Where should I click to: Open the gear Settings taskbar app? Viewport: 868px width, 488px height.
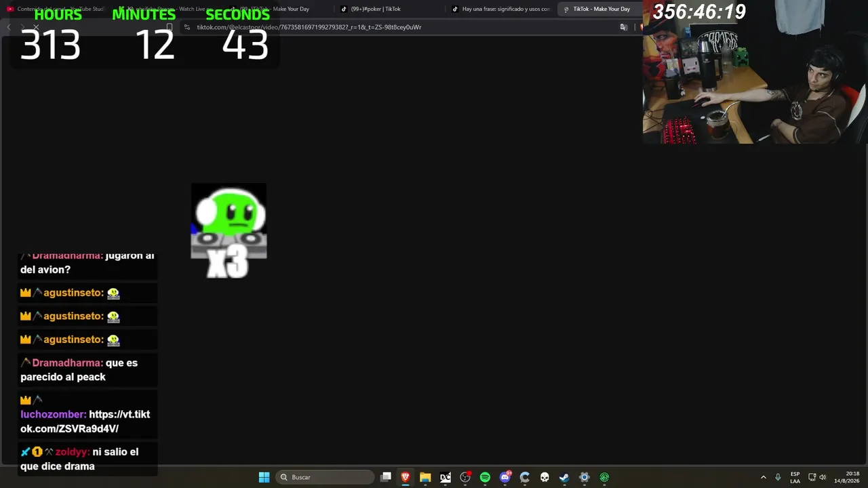point(585,477)
